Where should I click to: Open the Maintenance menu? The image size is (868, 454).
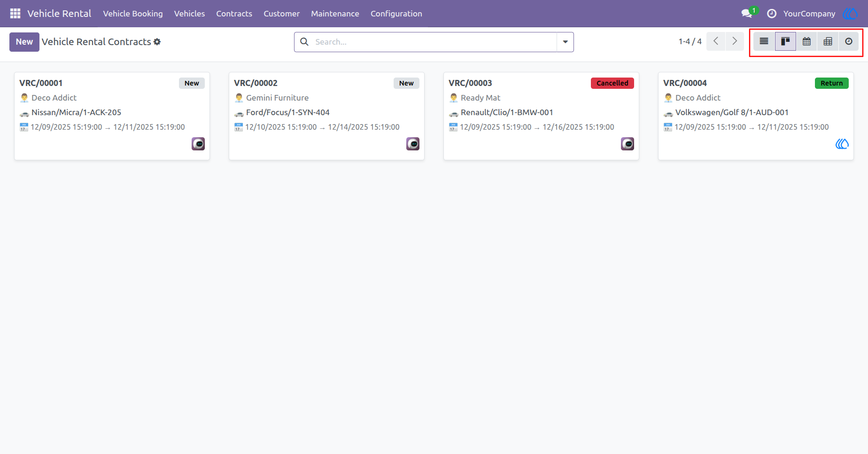[335, 14]
